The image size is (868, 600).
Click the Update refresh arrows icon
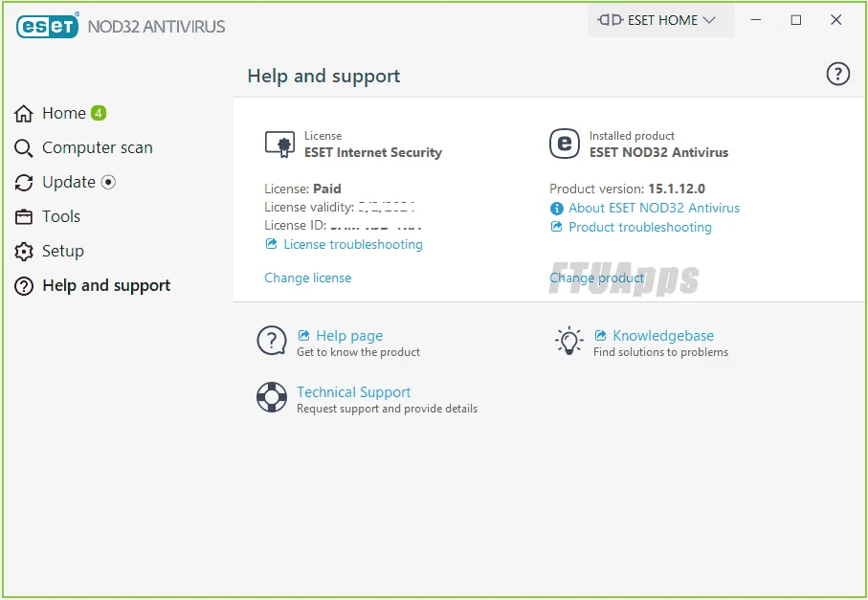coord(23,183)
